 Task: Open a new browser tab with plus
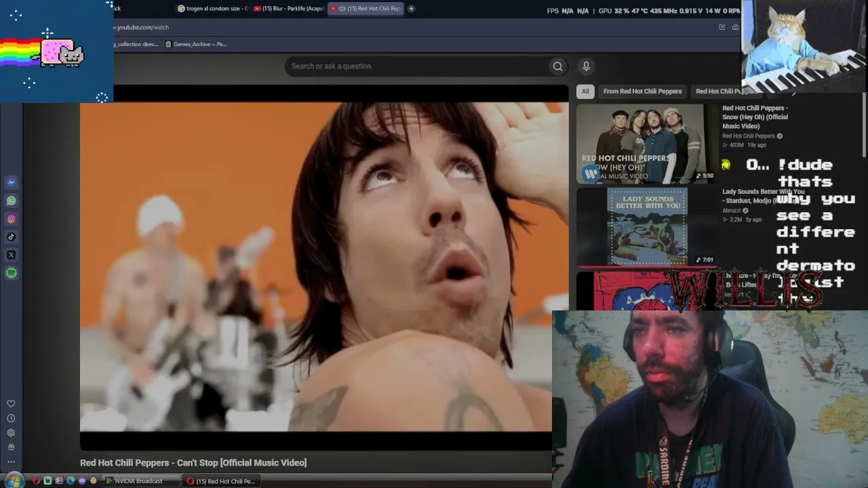tap(411, 9)
